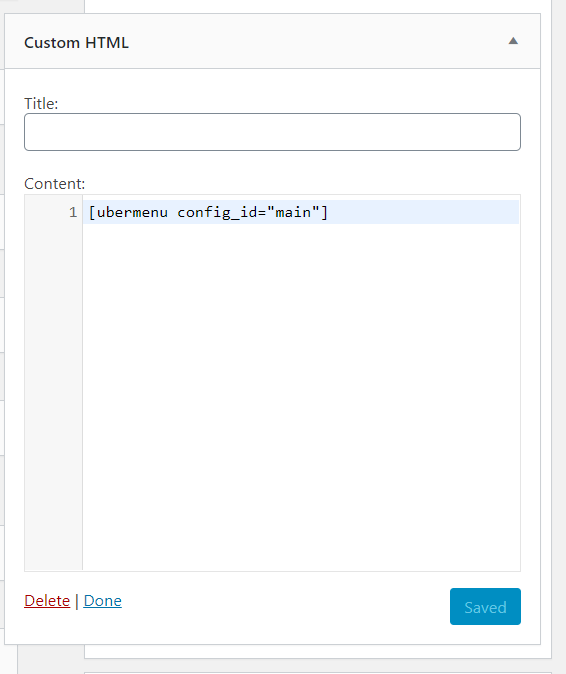Click the Content: label

(55, 184)
